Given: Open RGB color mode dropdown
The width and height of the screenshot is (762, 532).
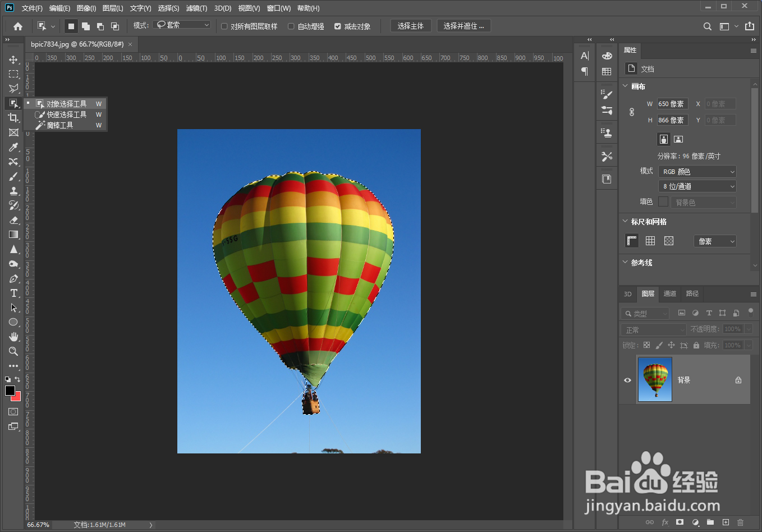Looking at the screenshot, I should 697,172.
